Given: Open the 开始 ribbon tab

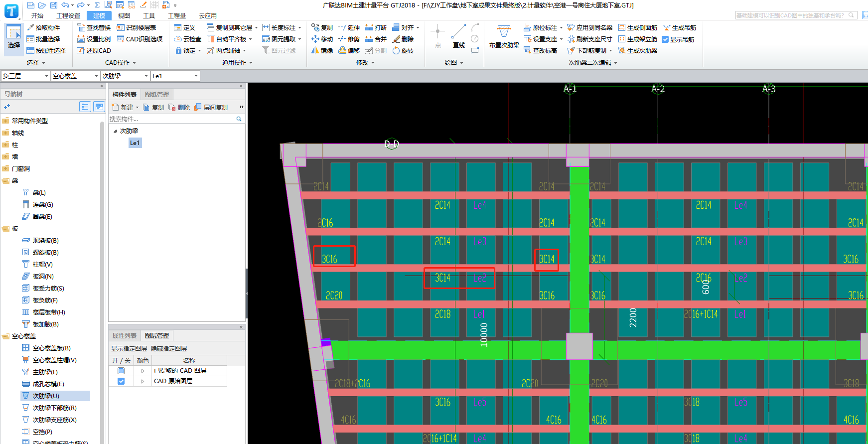Looking at the screenshot, I should (x=37, y=15).
